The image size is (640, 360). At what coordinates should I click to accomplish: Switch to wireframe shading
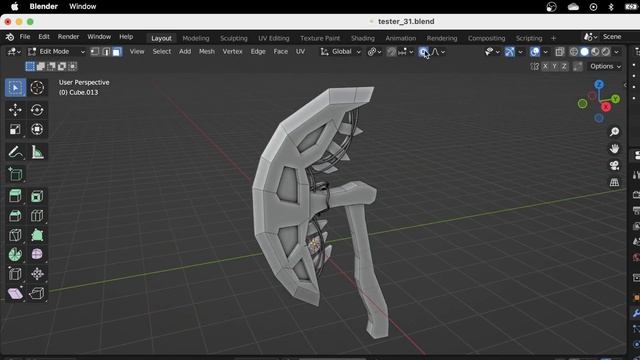(x=574, y=52)
